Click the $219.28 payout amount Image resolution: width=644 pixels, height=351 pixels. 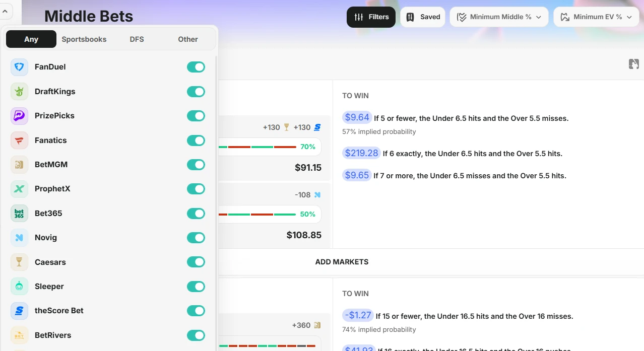coord(361,153)
